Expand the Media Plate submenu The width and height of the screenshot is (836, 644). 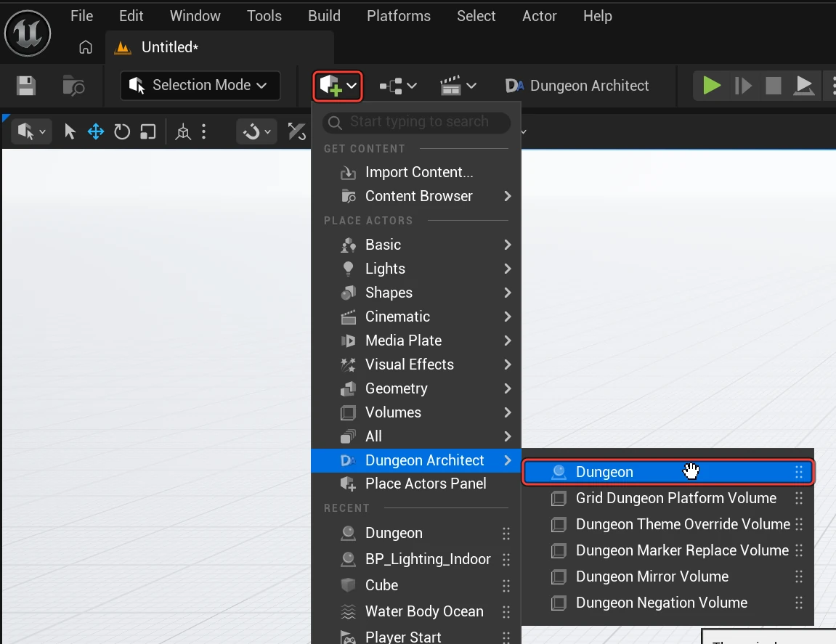click(416, 341)
